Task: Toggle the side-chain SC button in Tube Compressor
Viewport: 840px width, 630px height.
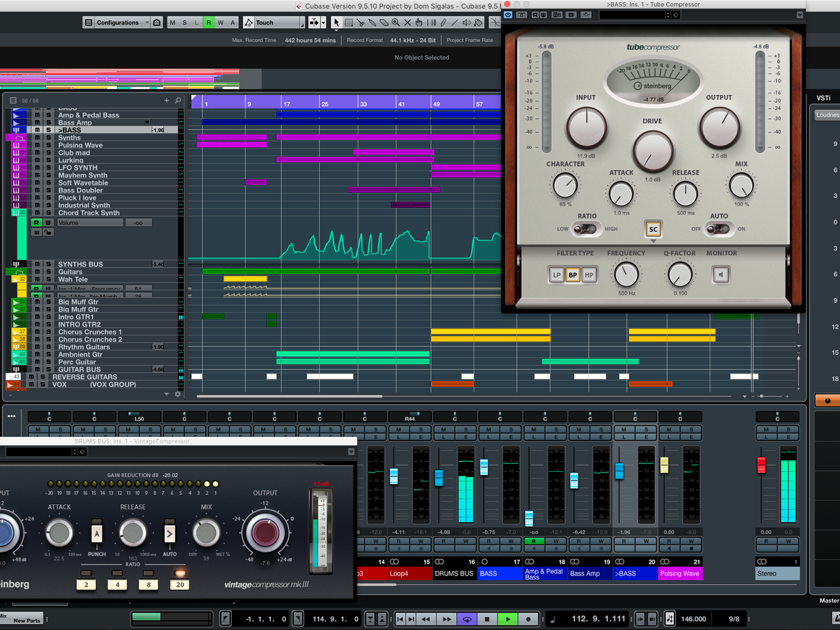Action: (653, 229)
